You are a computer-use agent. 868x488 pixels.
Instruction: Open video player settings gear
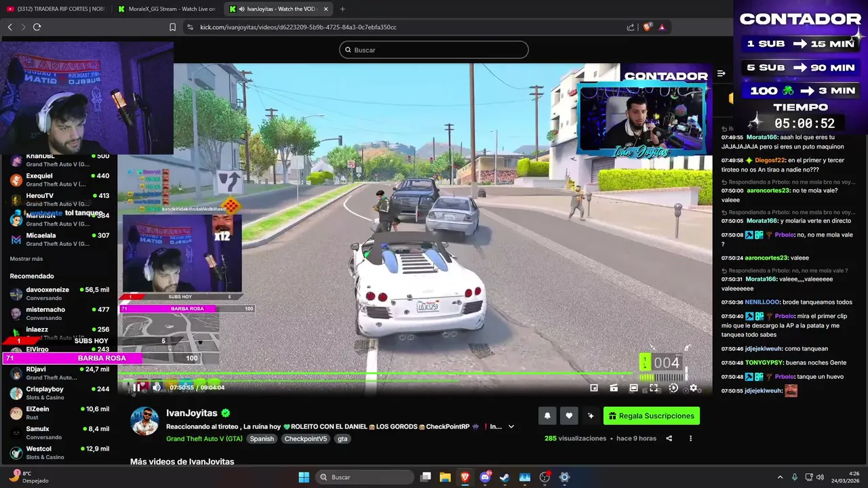(x=693, y=388)
